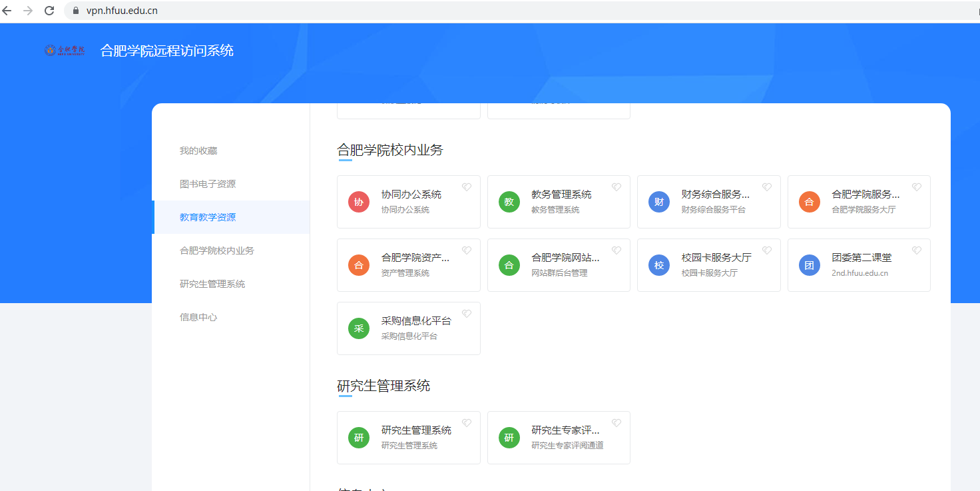
Task: Favorite 资产管理系统 with its heart icon
Action: coord(467,250)
